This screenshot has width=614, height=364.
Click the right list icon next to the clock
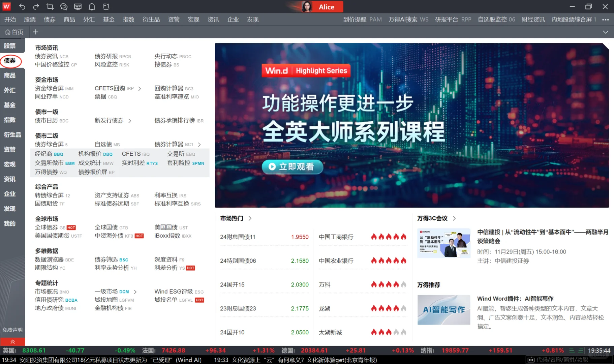coord(581,351)
